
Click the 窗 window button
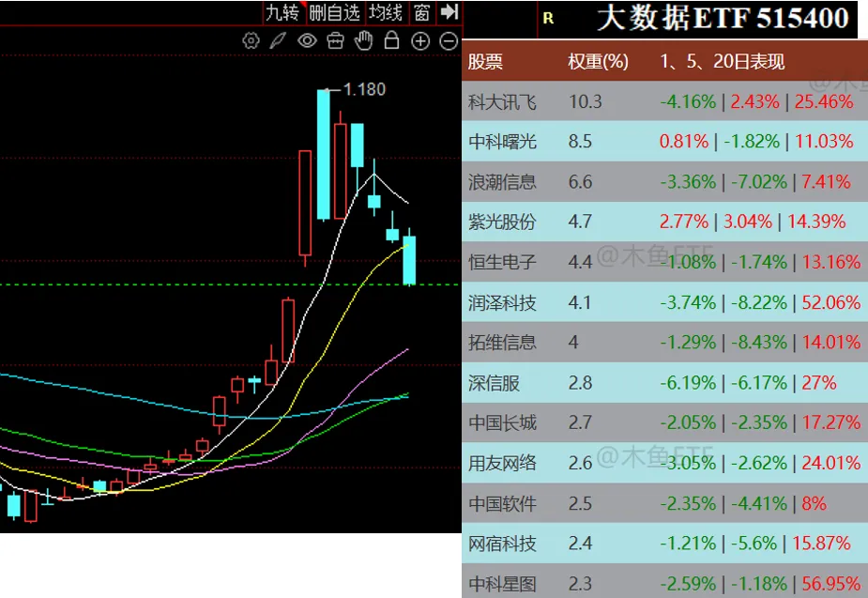point(422,12)
